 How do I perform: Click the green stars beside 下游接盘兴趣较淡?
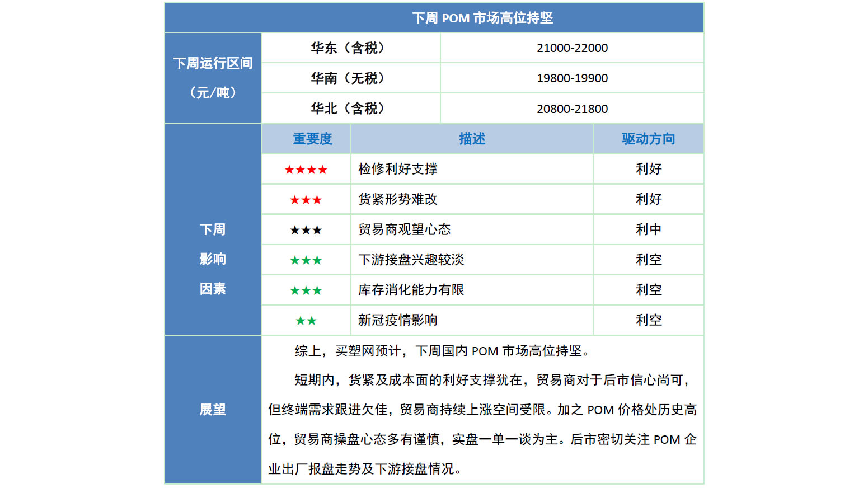[306, 260]
